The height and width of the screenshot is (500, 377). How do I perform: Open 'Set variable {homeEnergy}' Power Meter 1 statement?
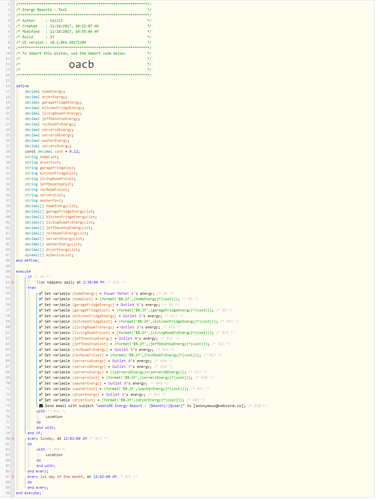tap(97, 294)
